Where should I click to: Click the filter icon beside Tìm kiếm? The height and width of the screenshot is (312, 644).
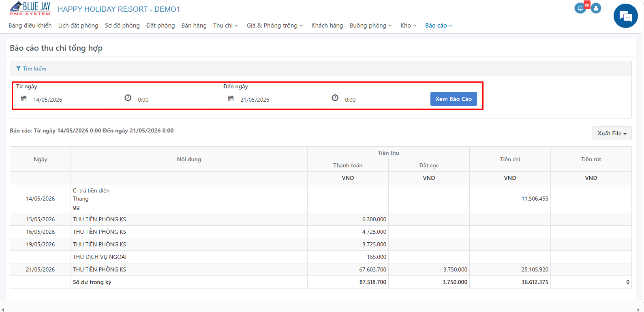point(18,68)
